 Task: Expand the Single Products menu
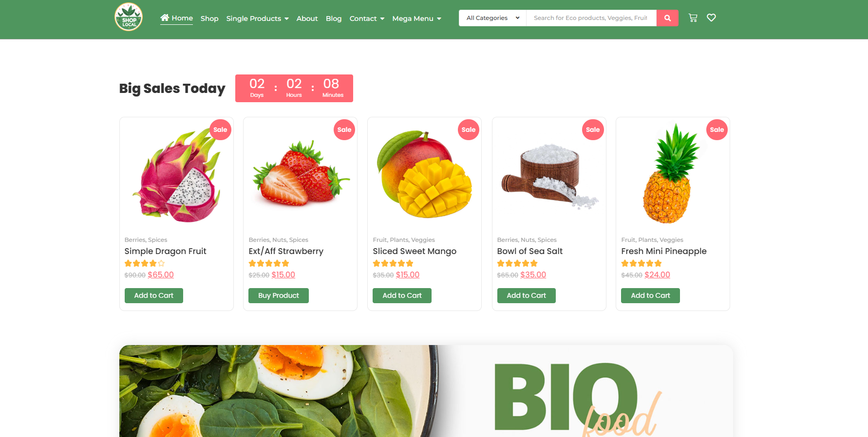tap(257, 18)
